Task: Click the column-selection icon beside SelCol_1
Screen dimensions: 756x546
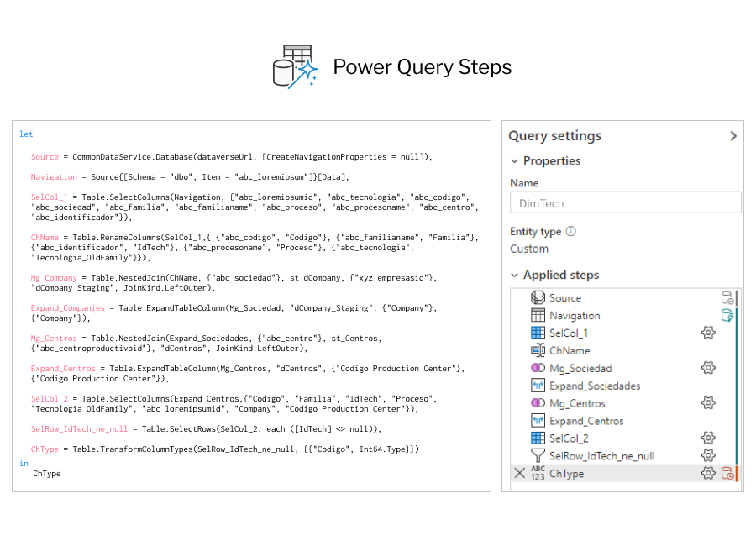Action: [538, 333]
